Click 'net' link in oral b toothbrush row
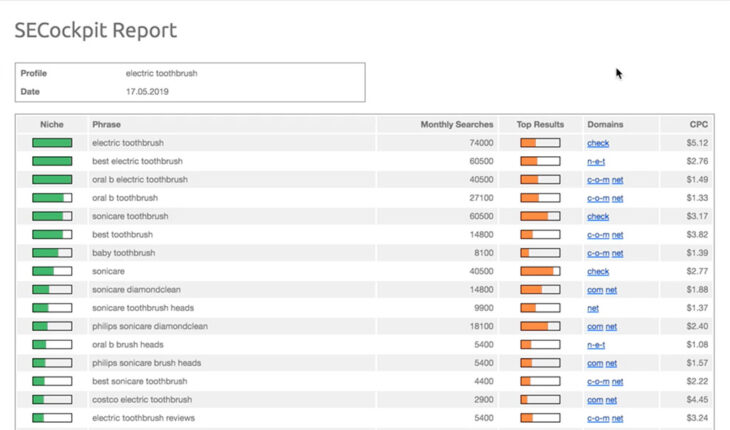This screenshot has height=430, width=730. (618, 198)
